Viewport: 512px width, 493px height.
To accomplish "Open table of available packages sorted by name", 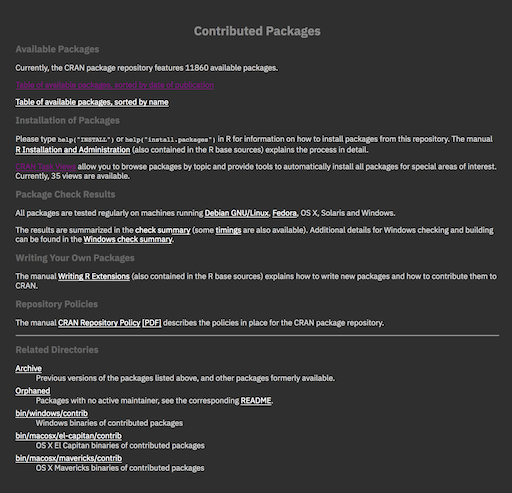I will tap(92, 102).
